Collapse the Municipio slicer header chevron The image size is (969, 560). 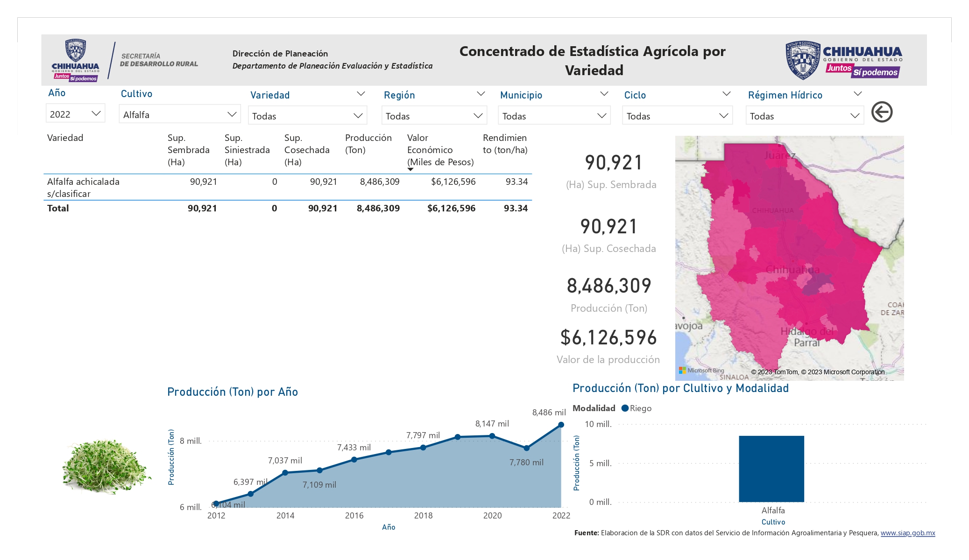604,94
